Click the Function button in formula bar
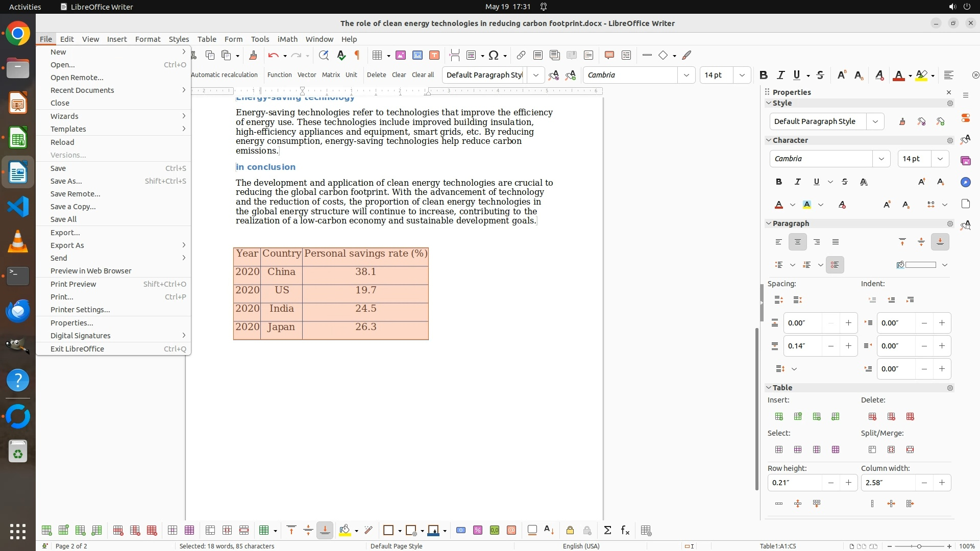Image resolution: width=980 pixels, height=551 pixels. tap(279, 75)
